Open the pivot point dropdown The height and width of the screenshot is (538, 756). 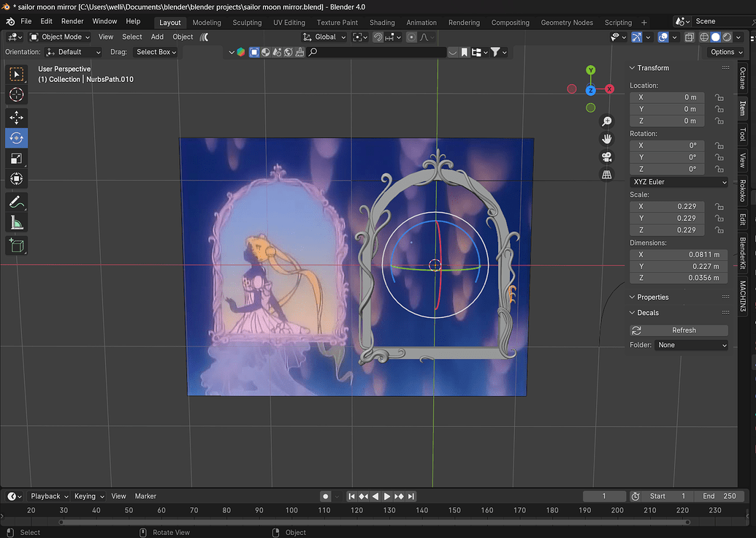(x=359, y=37)
